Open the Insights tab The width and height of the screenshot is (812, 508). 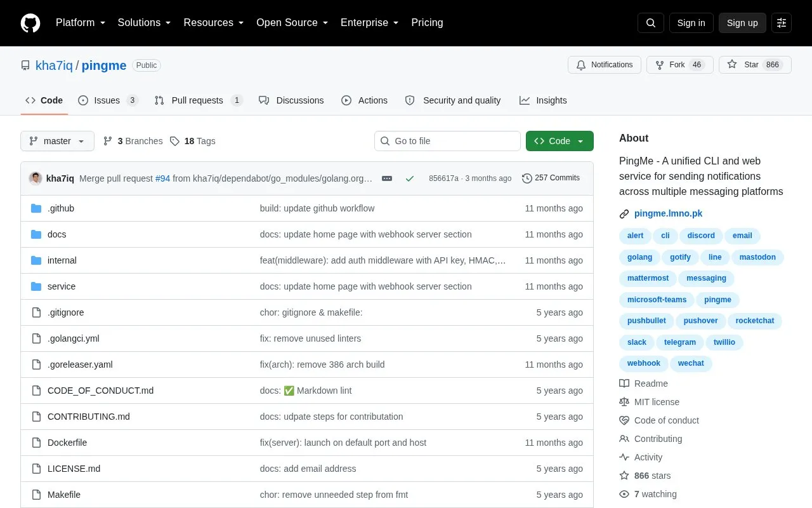[543, 100]
